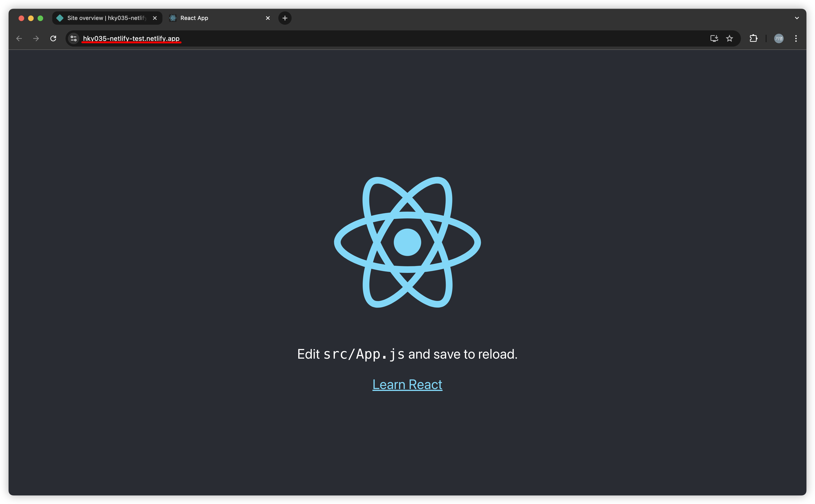815x504 pixels.
Task: Close the React App tab
Action: pos(268,18)
